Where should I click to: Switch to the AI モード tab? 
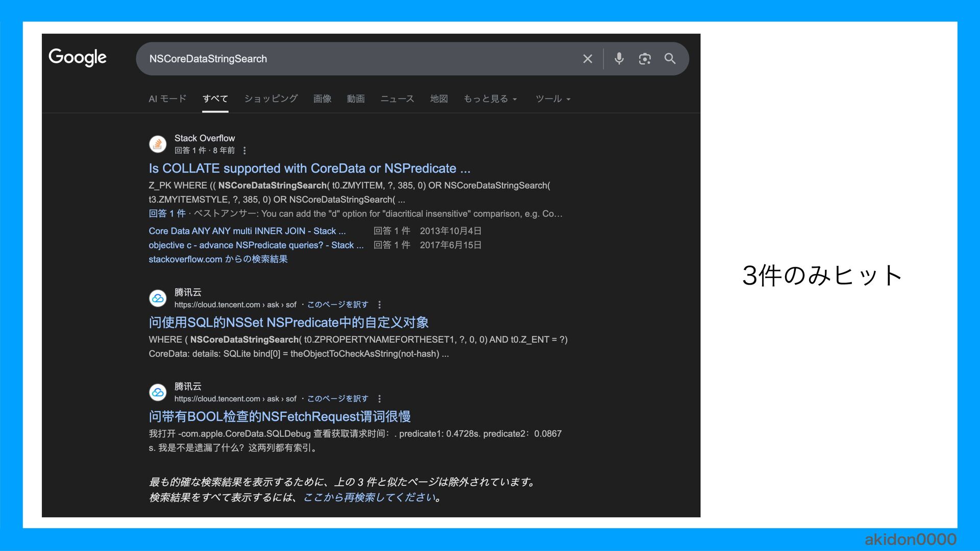pyautogui.click(x=167, y=99)
